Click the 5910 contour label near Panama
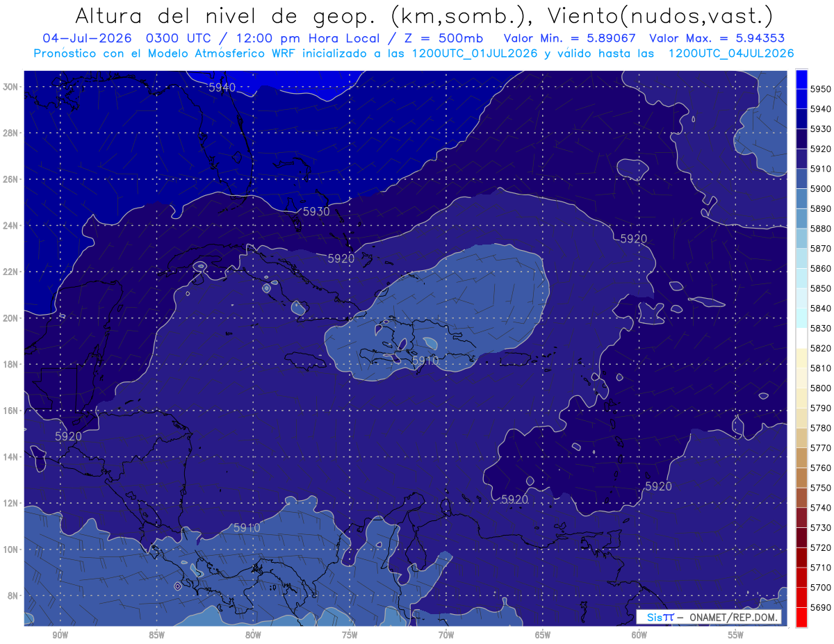Screen dimensions: 834x644 247,527
